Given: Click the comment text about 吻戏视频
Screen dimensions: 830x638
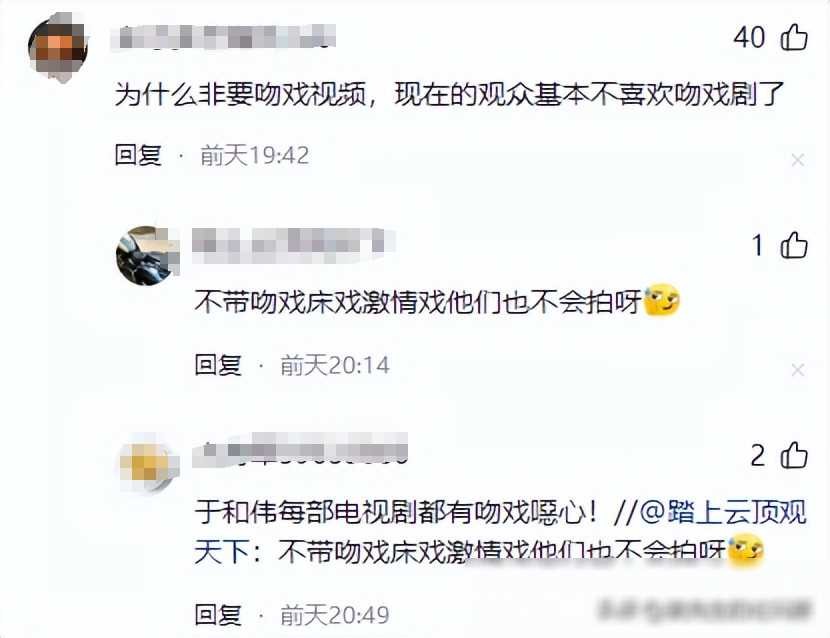Looking at the screenshot, I should pyautogui.click(x=449, y=94).
